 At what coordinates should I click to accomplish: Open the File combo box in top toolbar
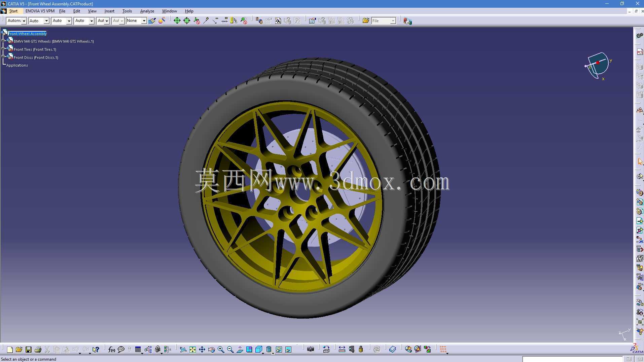point(383,21)
